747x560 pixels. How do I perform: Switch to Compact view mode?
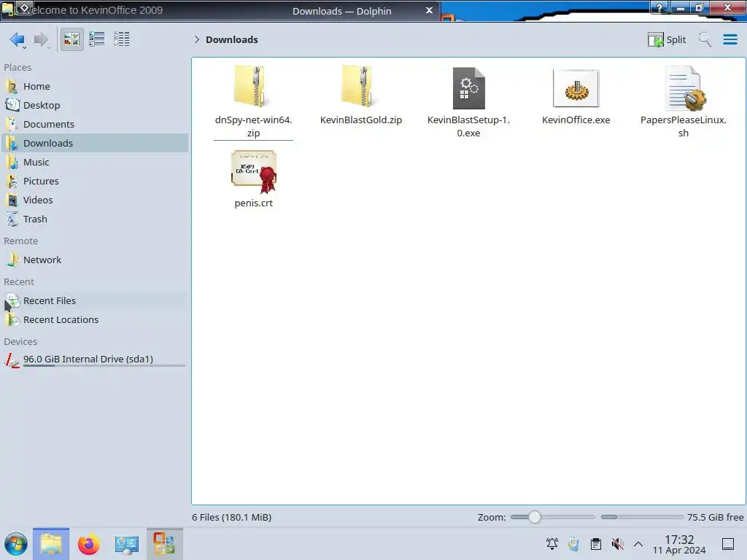pos(97,39)
